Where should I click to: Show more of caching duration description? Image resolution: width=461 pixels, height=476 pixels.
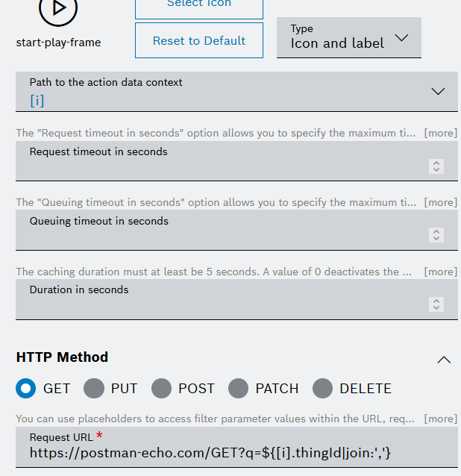(440, 272)
